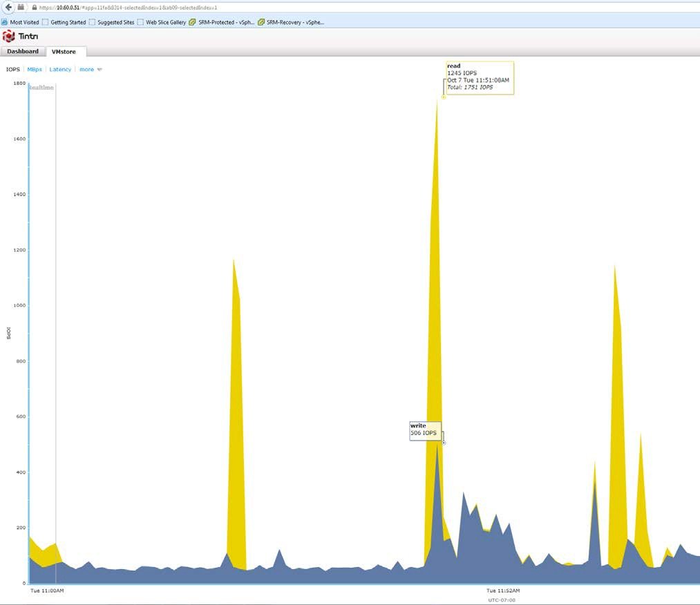The width and height of the screenshot is (700, 605).
Task: Click the write 506 IOPS data point marker
Action: pos(444,443)
